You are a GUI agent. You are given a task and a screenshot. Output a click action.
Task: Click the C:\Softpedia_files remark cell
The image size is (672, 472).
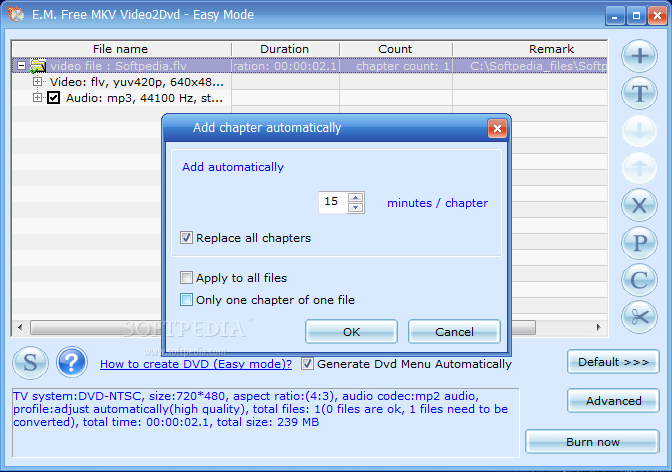pos(530,66)
